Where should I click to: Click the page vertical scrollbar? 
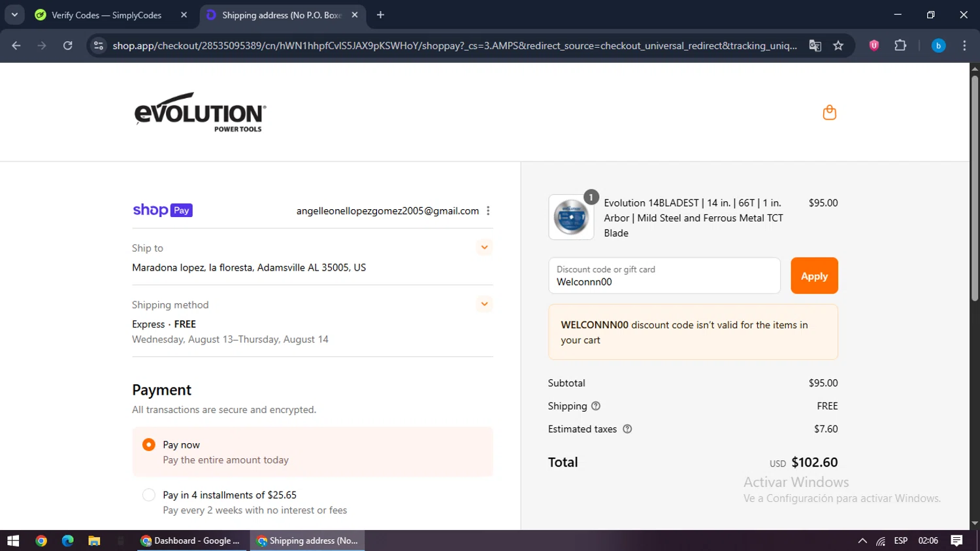975,188
